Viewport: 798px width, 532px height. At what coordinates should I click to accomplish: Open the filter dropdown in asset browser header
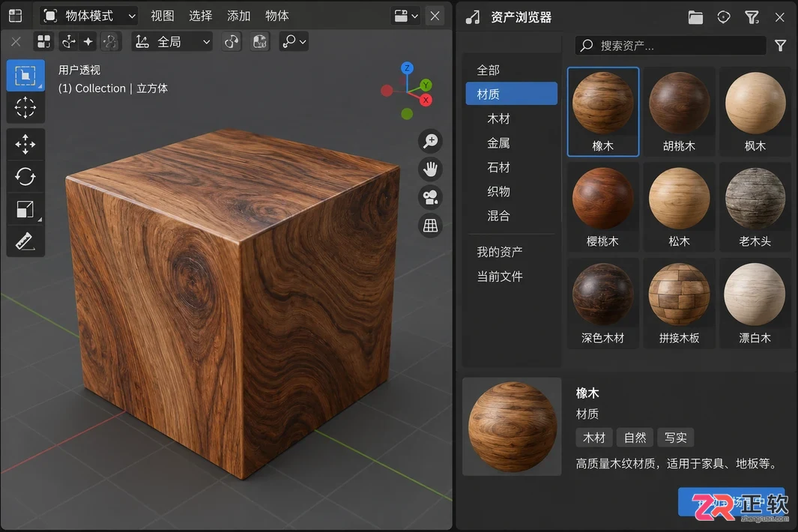tap(752, 17)
